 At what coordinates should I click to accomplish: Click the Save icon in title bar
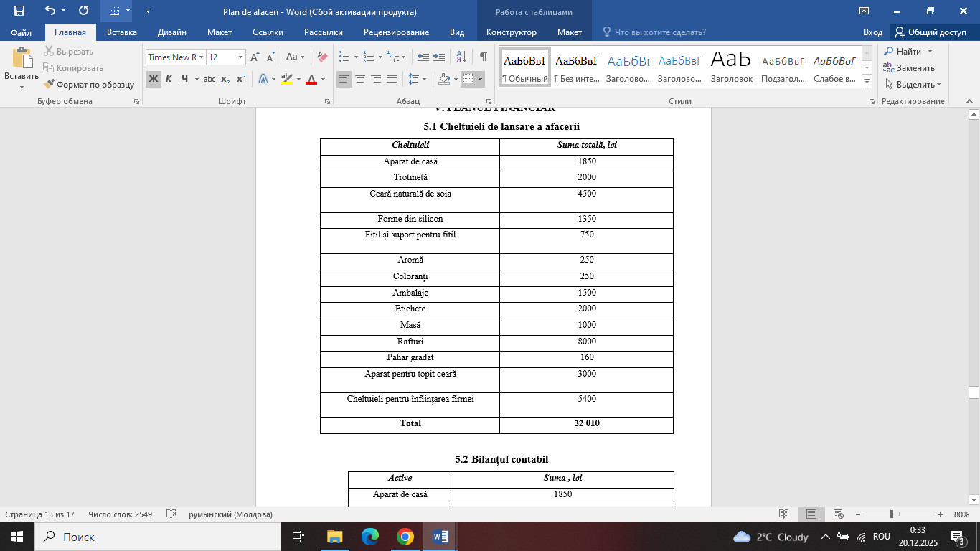click(x=19, y=11)
